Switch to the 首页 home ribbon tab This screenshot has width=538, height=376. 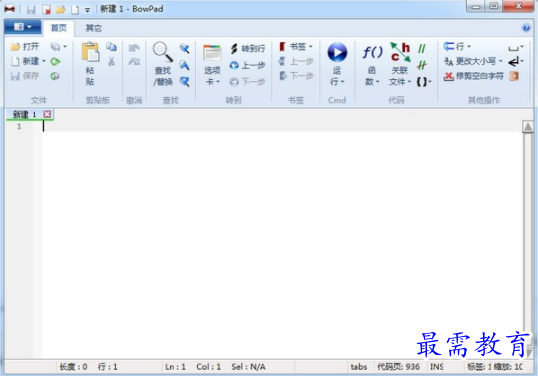(x=59, y=28)
